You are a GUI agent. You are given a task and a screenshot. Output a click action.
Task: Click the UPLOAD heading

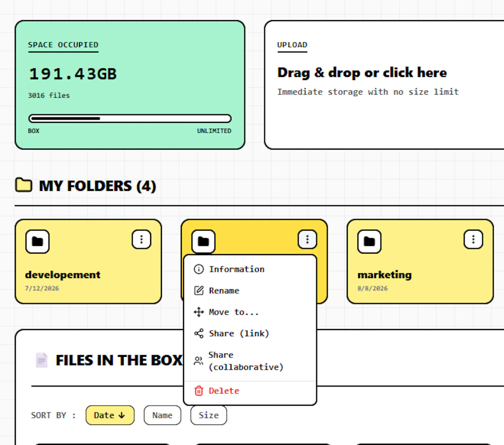292,45
